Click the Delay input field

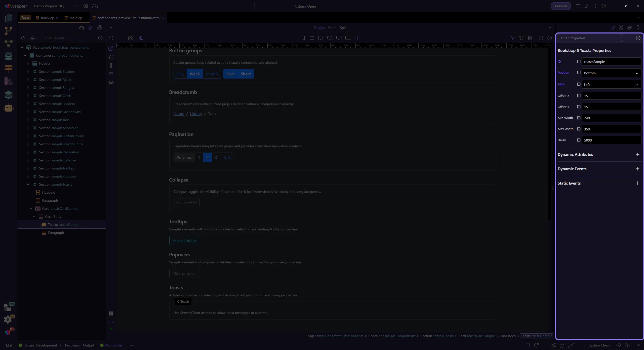point(611,140)
